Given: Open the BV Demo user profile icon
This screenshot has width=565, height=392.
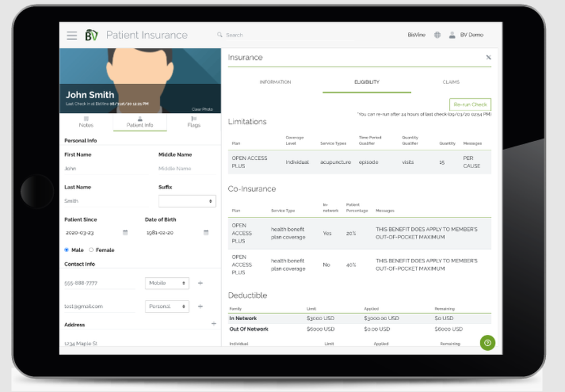Looking at the screenshot, I should click(451, 34).
